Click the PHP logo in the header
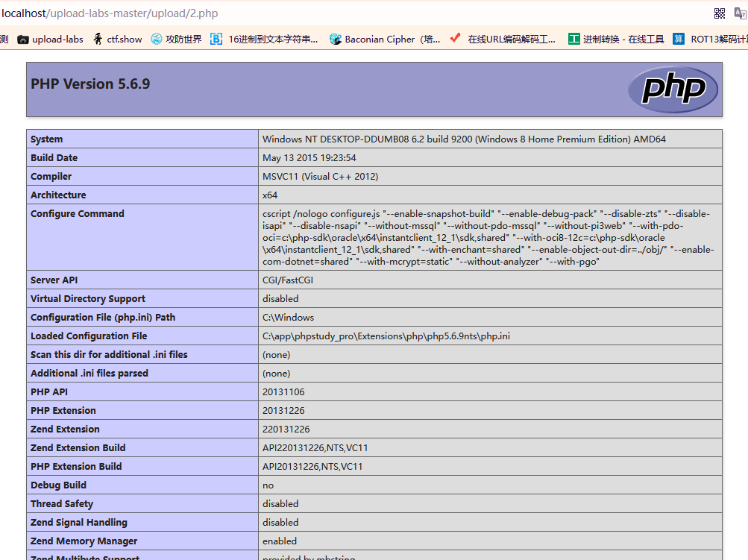 coord(673,89)
